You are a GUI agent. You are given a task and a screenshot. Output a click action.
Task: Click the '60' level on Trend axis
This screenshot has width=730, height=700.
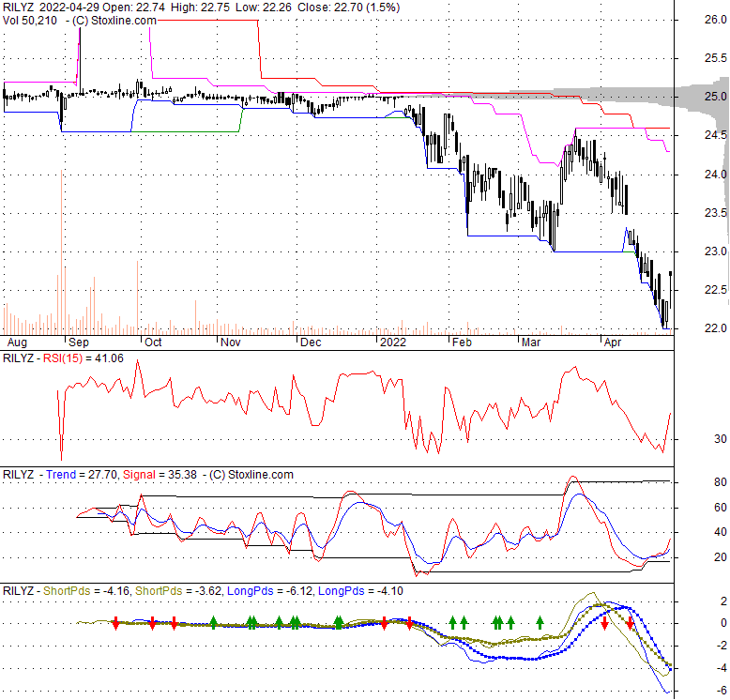pos(721,508)
